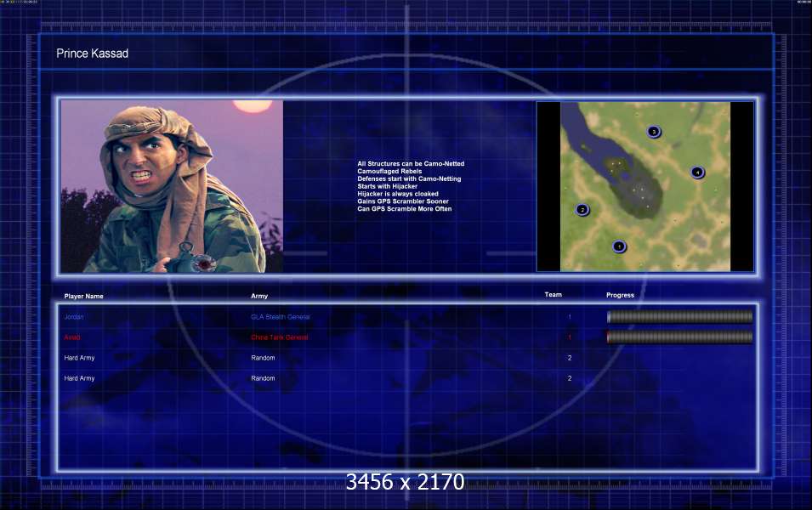Click the Prince Kassad title text
This screenshot has width=812, height=510.
[x=92, y=54]
